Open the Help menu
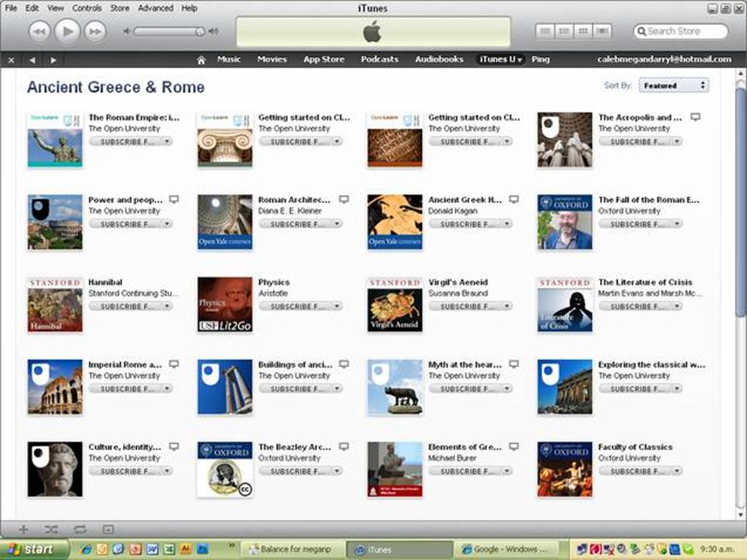 coord(189,8)
